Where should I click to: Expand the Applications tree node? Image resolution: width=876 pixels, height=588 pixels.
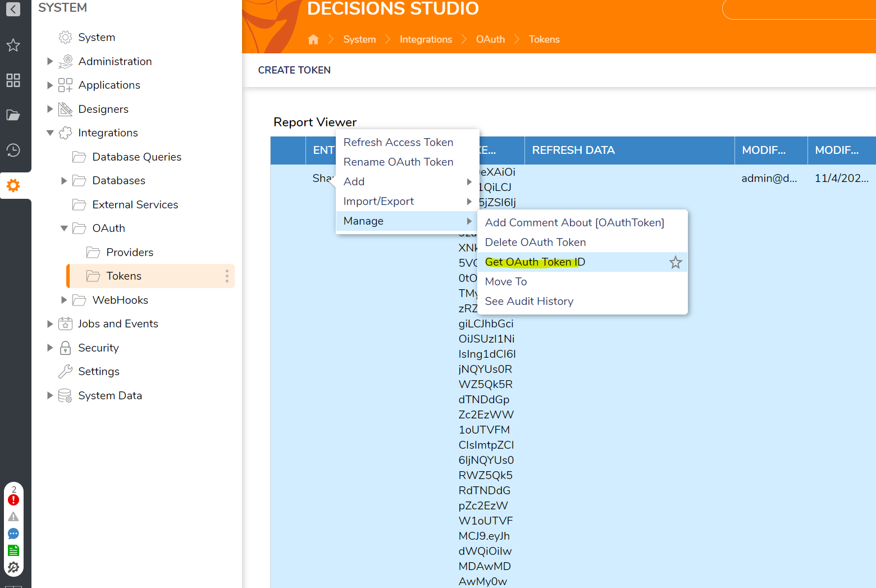point(50,85)
